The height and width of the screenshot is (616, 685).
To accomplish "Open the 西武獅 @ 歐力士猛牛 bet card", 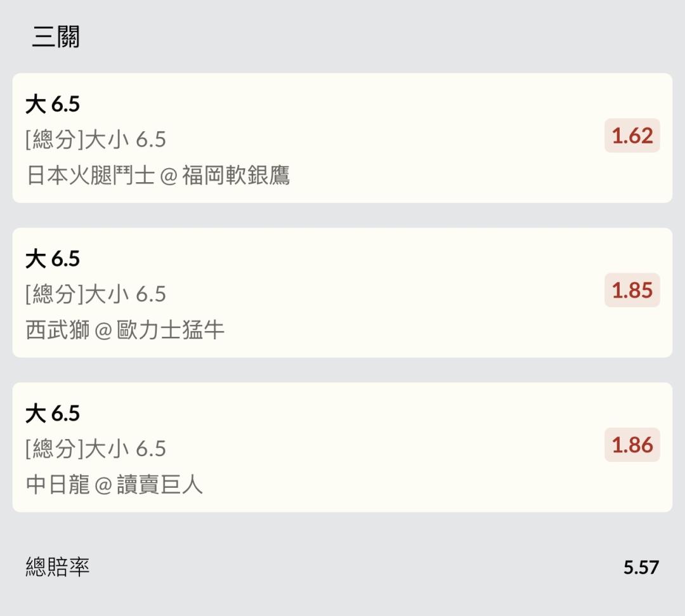I will pos(342,292).
